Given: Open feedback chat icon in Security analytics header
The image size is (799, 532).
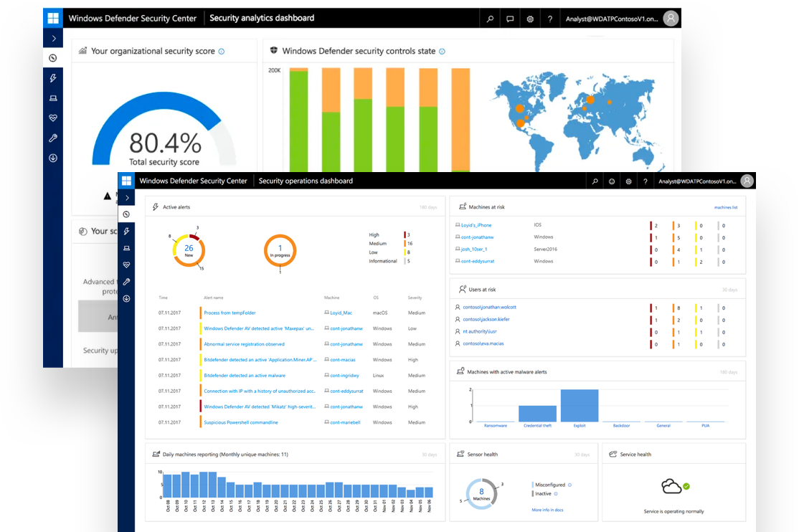Looking at the screenshot, I should click(x=510, y=19).
